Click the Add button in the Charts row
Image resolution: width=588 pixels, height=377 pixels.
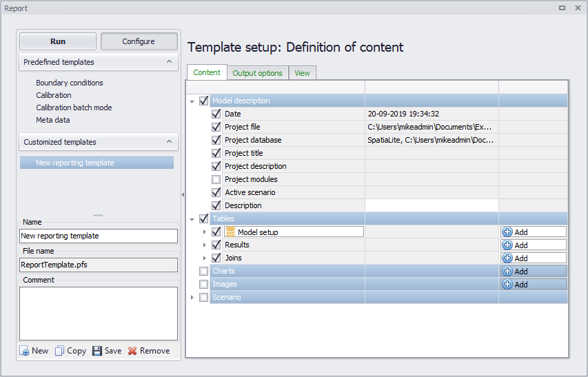[533, 272]
